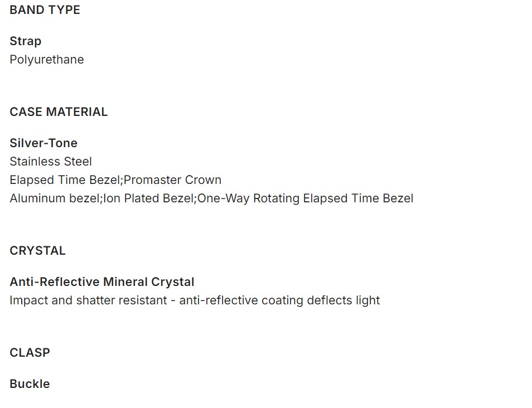Click the CRYSTAL section heading
The image size is (532, 408).
pos(37,251)
